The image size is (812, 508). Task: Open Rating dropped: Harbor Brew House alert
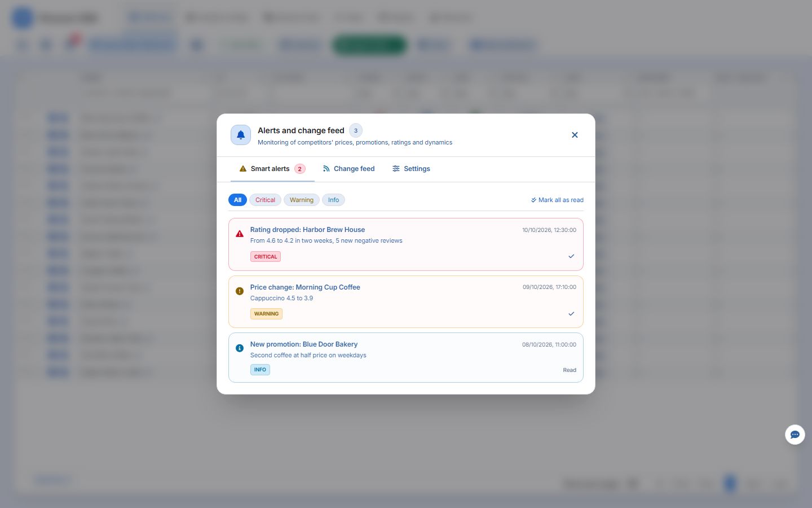coord(406,244)
